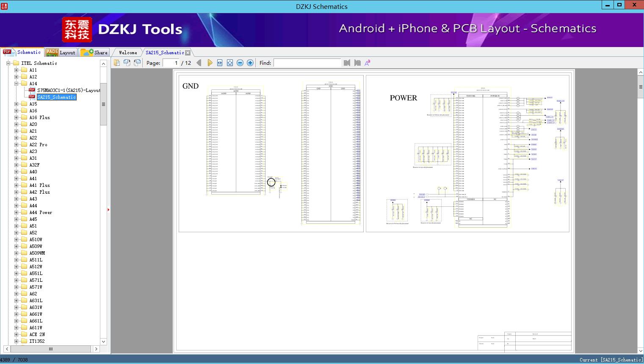Click the copy/pages icon in the viewer toolbar

tap(117, 63)
